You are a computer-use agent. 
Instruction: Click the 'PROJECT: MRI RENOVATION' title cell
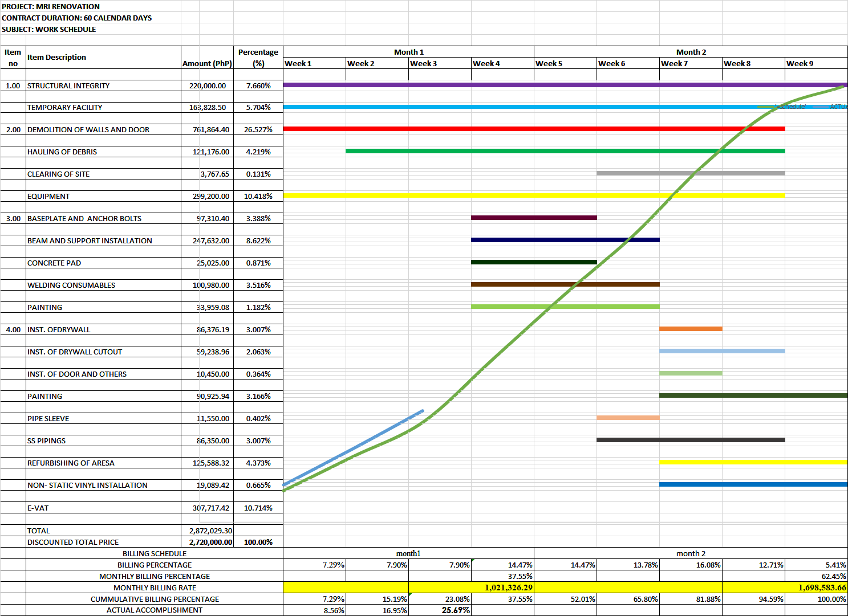(x=51, y=6)
